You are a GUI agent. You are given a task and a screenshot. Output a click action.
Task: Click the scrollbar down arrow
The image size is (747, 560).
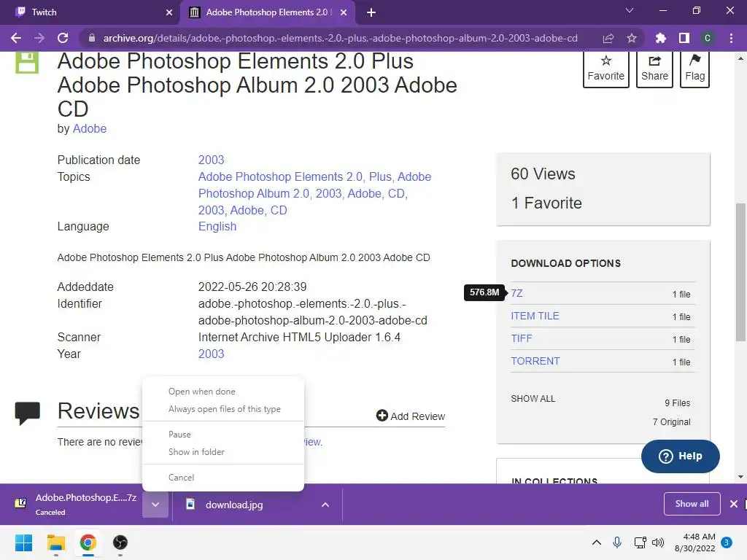(x=740, y=477)
